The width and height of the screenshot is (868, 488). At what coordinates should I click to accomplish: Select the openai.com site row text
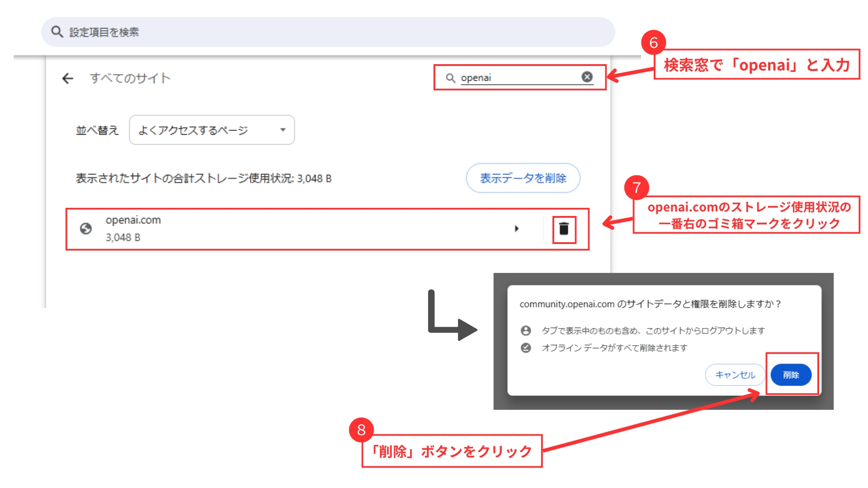click(133, 220)
